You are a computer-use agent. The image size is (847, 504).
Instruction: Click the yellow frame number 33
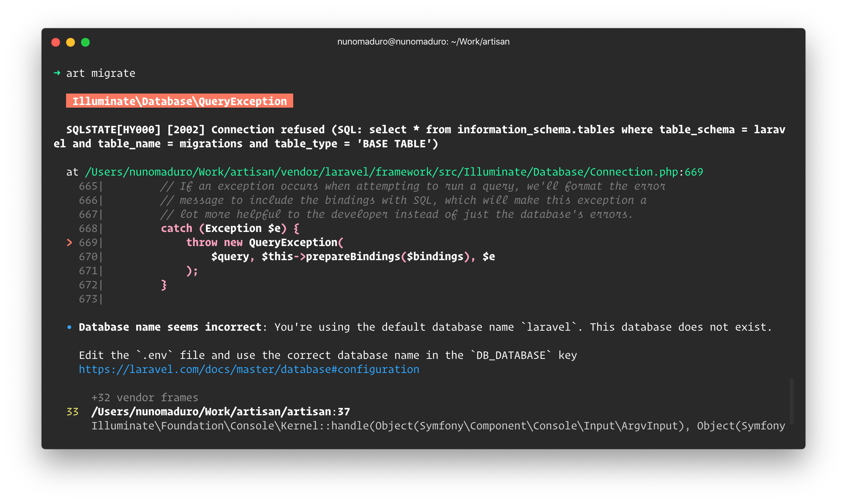(72, 412)
